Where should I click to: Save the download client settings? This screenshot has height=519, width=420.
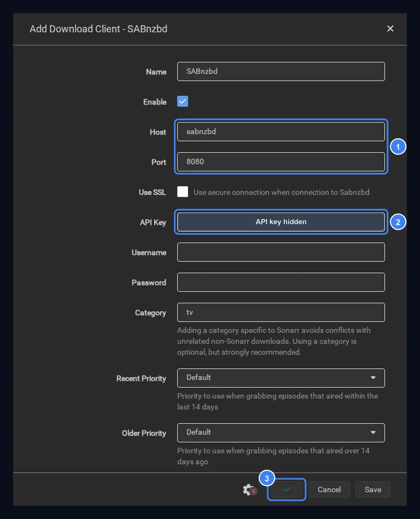pyautogui.click(x=373, y=489)
